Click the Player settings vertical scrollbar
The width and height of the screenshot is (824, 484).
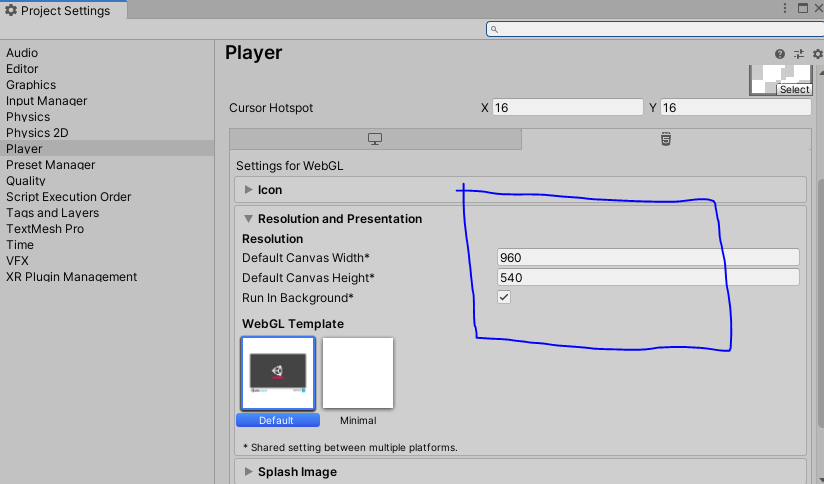[x=821, y=302]
